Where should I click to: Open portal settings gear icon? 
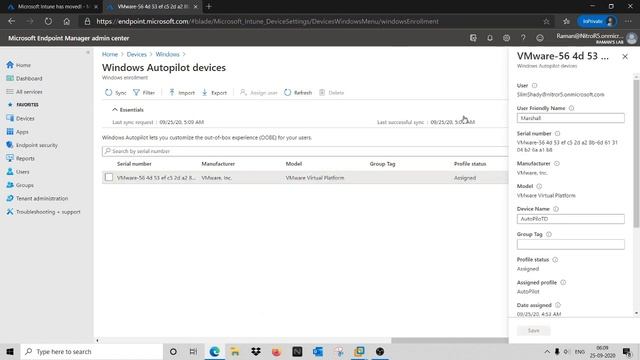click(x=507, y=38)
